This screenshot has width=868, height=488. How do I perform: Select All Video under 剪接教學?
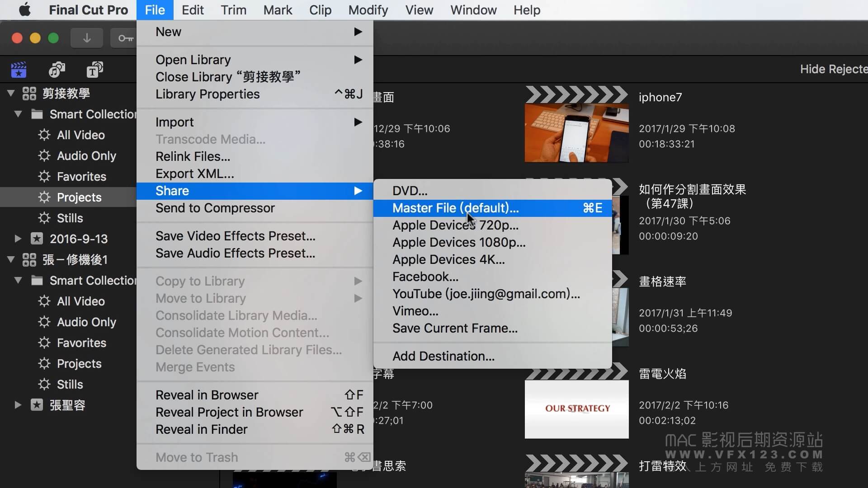click(80, 135)
